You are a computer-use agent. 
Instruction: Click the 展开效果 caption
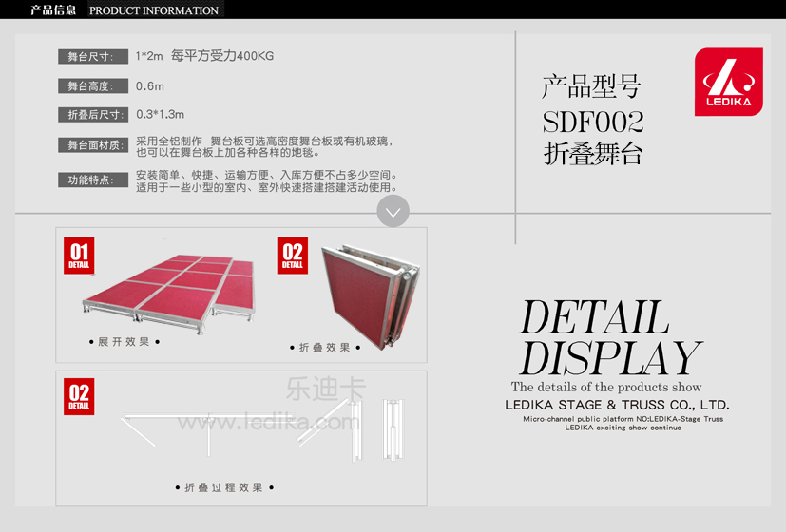[x=124, y=342]
